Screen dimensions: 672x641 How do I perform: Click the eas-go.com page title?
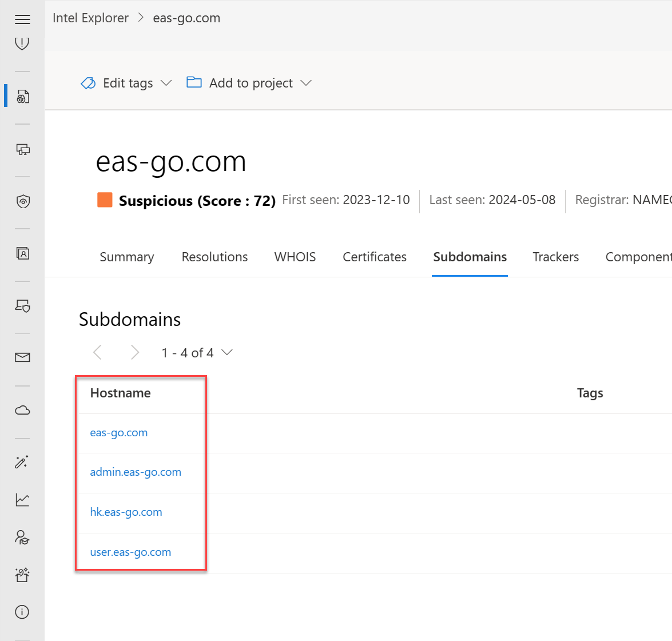pyautogui.click(x=171, y=162)
